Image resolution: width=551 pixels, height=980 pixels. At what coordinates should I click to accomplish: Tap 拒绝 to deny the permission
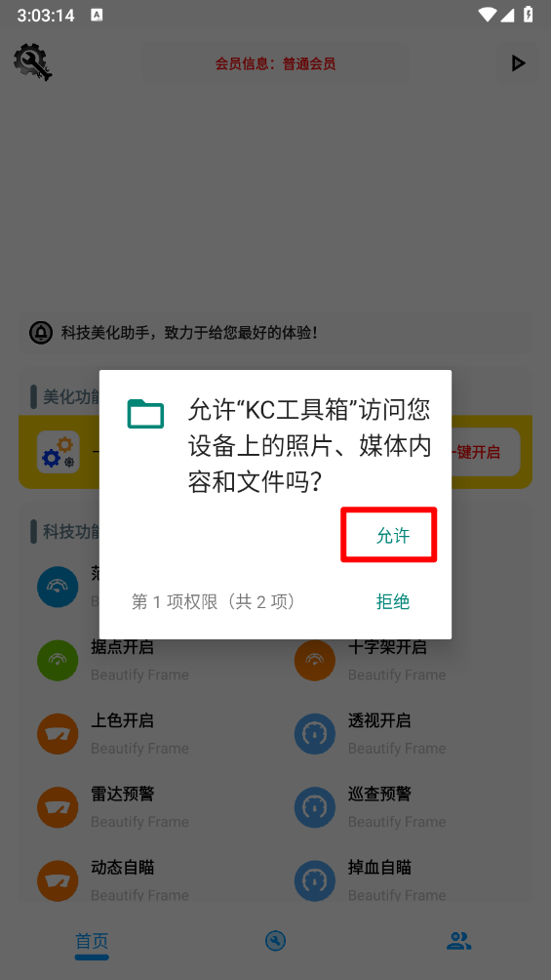pyautogui.click(x=392, y=601)
